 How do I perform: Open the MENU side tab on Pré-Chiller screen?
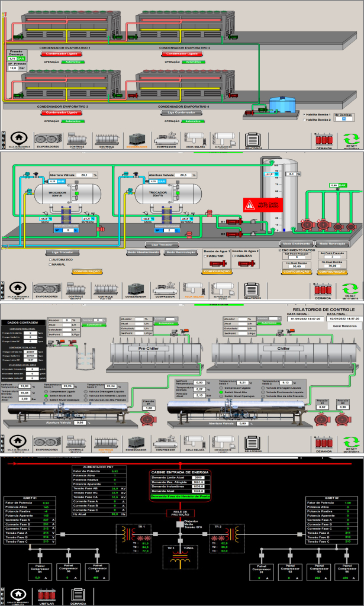pyautogui.click(x=4, y=444)
